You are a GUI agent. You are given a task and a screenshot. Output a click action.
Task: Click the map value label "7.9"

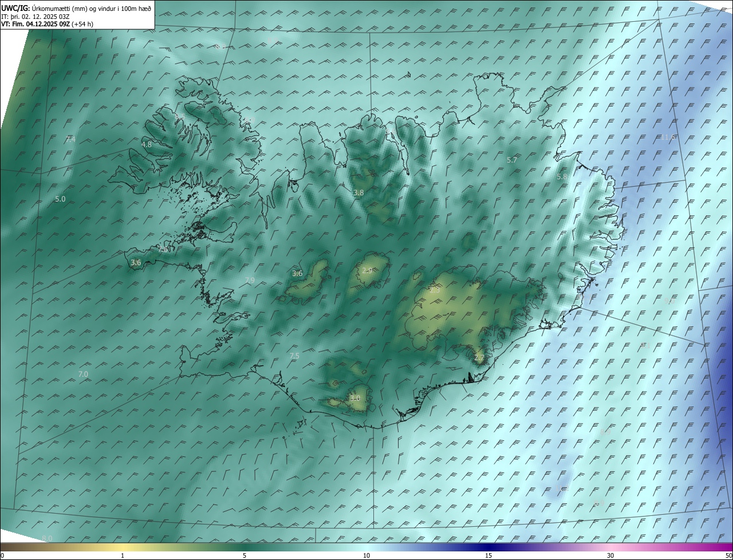click(x=250, y=280)
